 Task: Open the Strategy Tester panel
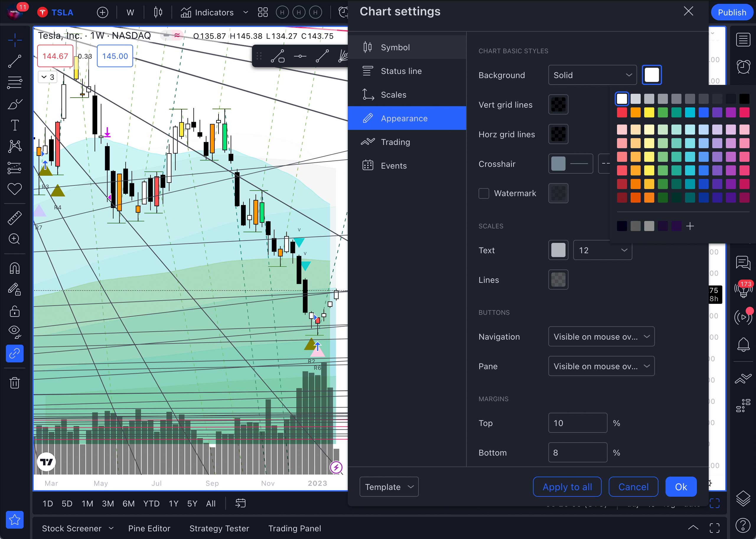219,528
